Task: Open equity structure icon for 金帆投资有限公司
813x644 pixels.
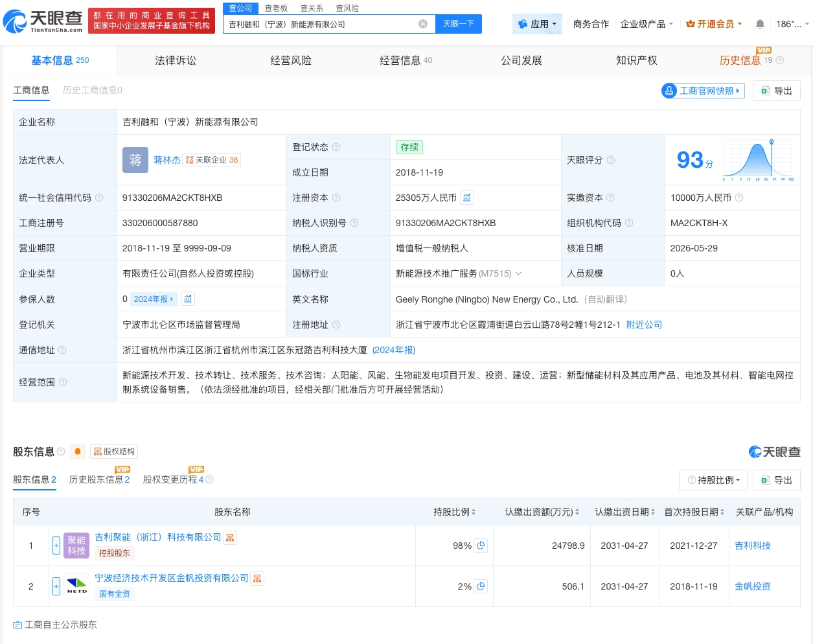Action: coord(257,579)
